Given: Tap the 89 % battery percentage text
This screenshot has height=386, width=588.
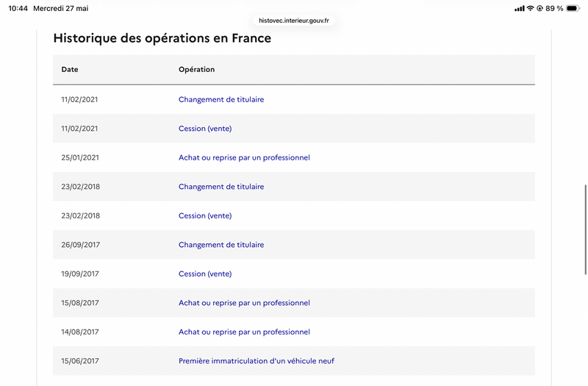Looking at the screenshot, I should click(x=554, y=8).
